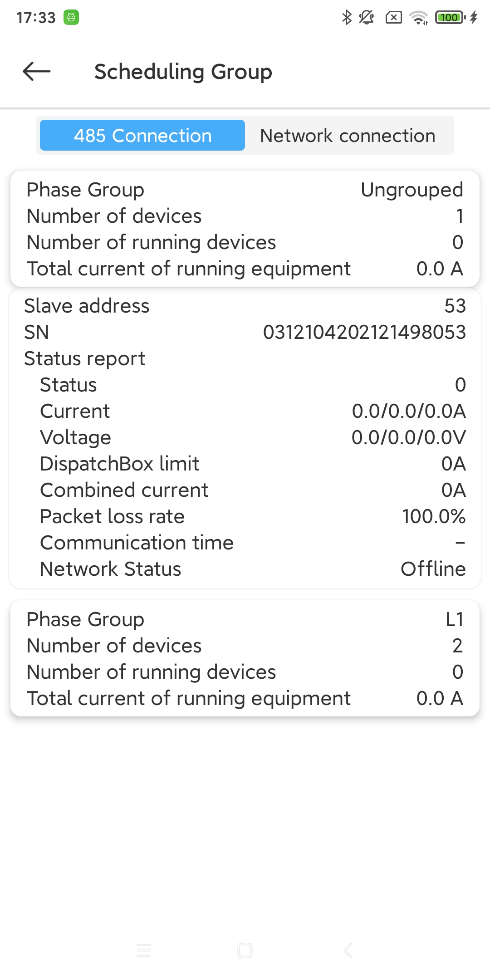Image resolution: width=490 pixels, height=980 pixels.
Task: Tap the Scheduling Group page title
Action: [183, 72]
